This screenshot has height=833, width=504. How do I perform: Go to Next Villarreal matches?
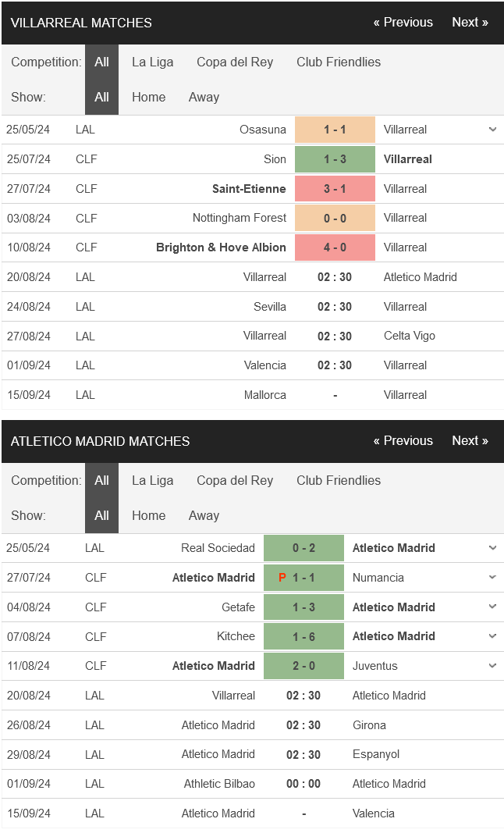(470, 23)
